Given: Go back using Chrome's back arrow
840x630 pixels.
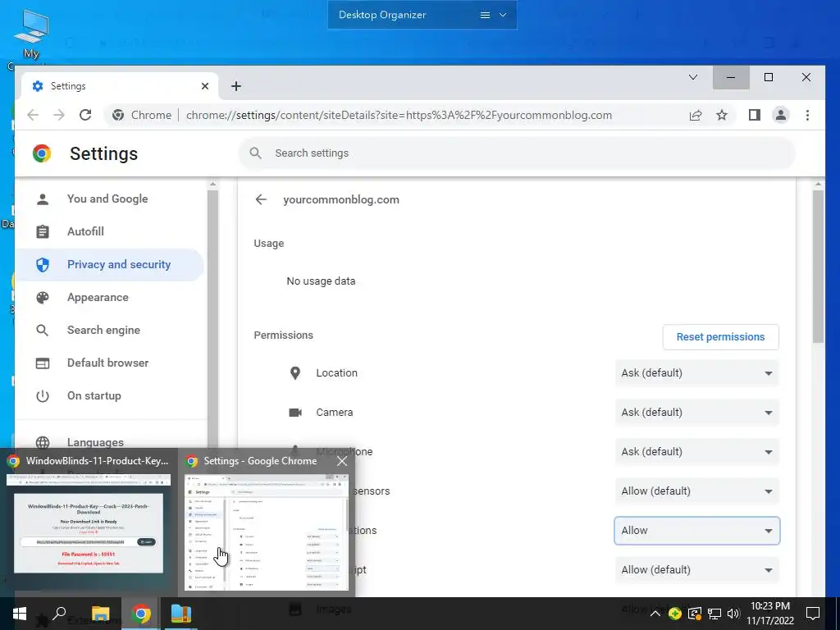Looking at the screenshot, I should 33,115.
